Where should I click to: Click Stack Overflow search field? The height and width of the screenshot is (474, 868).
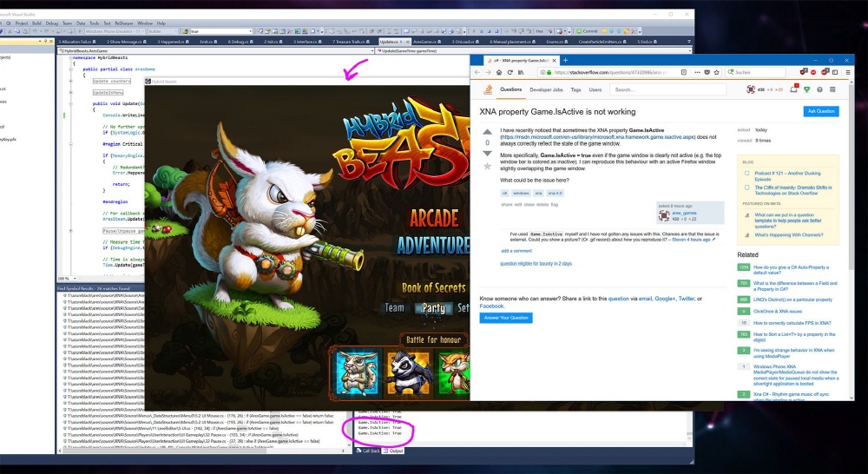(667, 89)
